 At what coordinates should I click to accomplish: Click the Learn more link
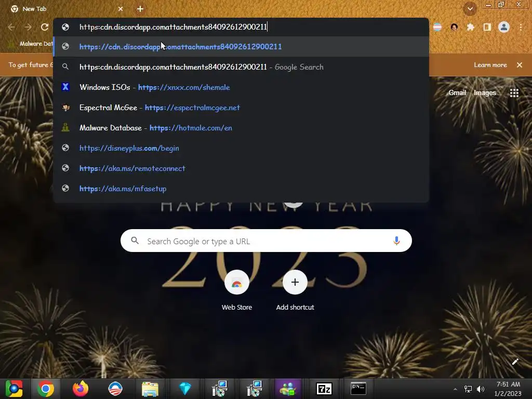[490, 65]
